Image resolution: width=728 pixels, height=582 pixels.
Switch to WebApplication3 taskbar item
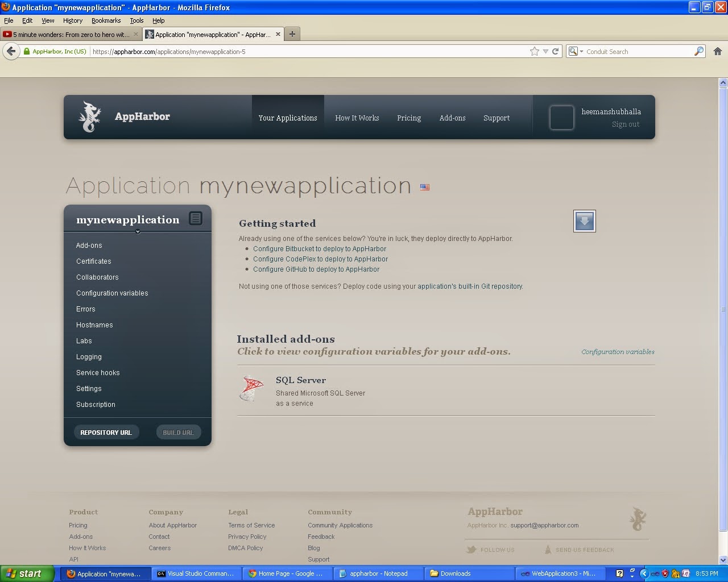(560, 573)
